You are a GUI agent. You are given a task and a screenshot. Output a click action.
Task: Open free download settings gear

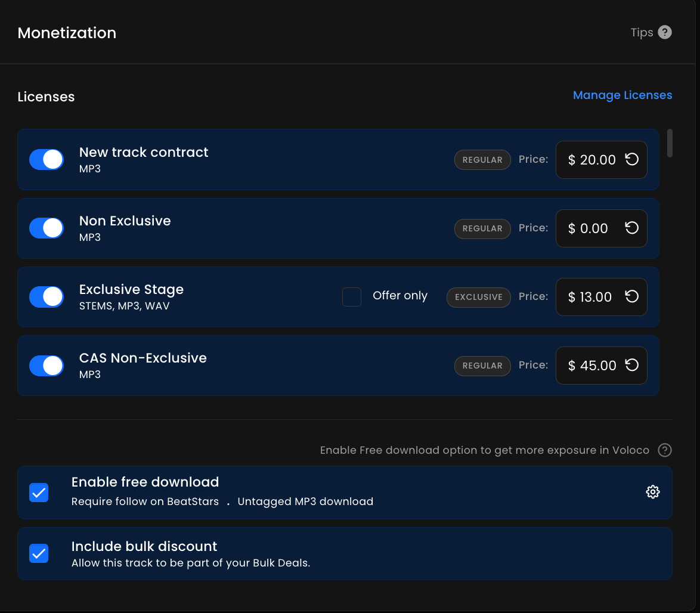coord(653,492)
